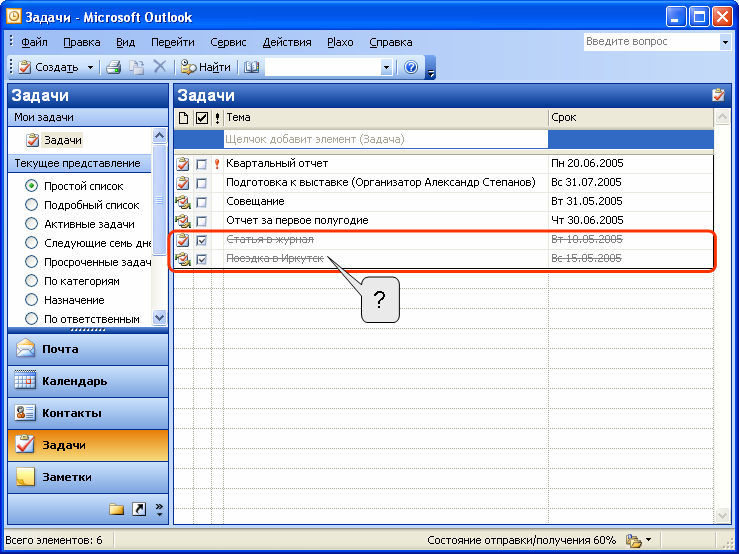Select the Просроченные задачи view
This screenshot has height=554, width=739.
coord(88,262)
